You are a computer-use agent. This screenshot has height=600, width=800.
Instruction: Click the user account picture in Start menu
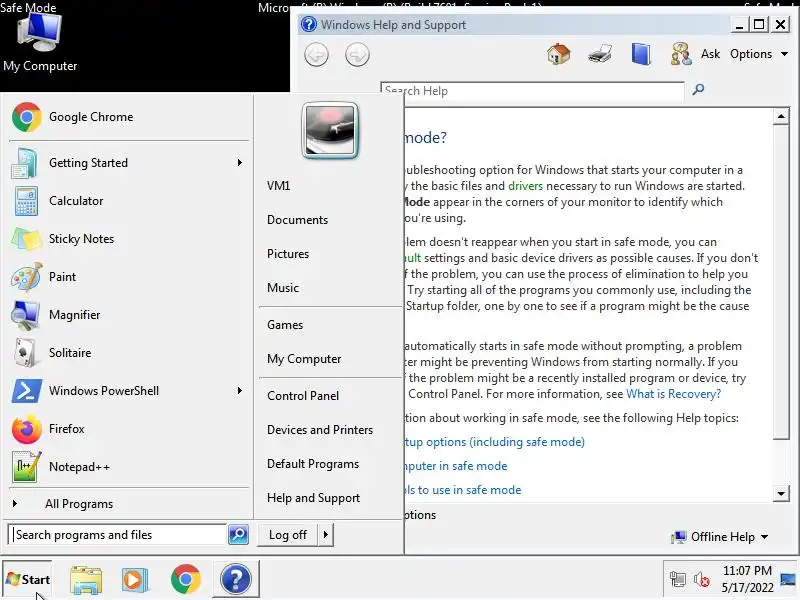330,131
